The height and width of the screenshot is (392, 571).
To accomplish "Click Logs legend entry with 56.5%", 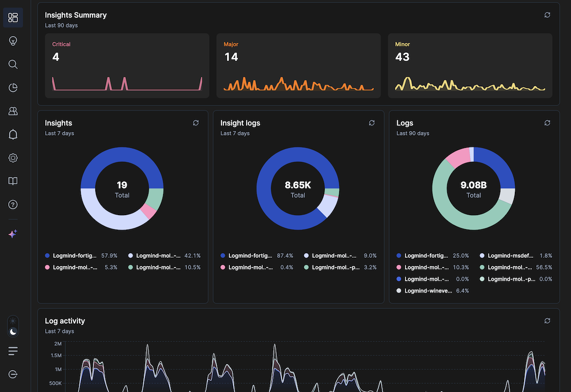I will coord(516,267).
